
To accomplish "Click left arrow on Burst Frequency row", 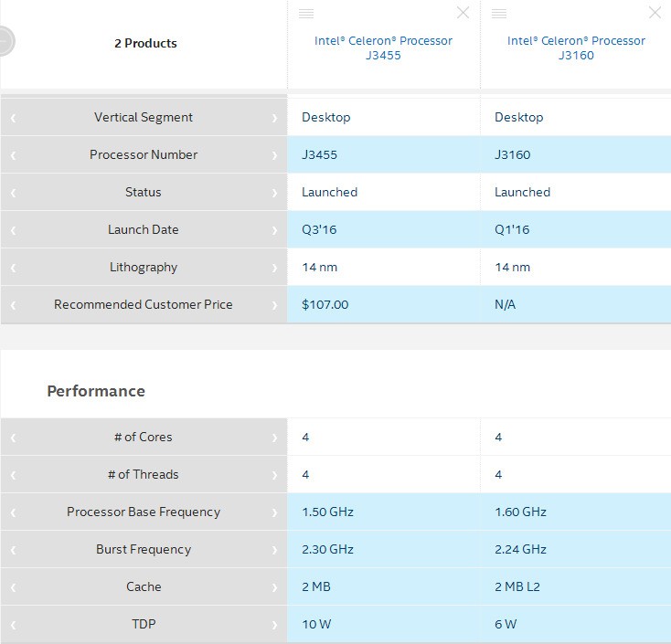I will (14, 550).
